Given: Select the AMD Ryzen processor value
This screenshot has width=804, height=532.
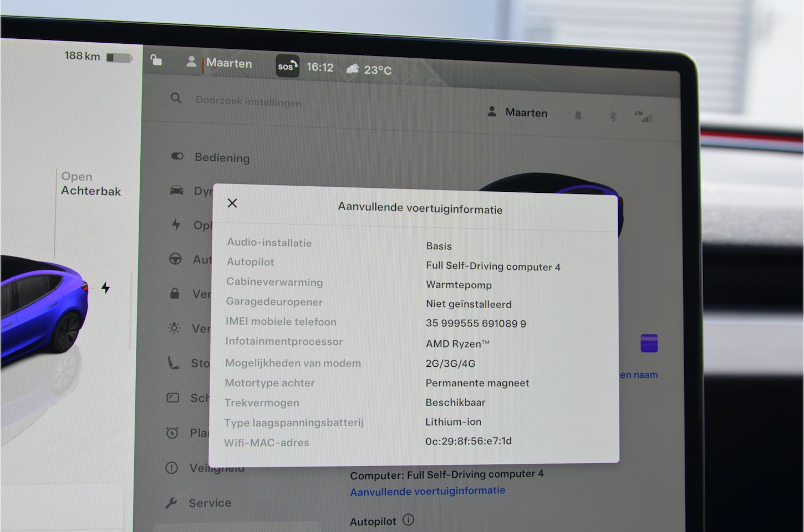Looking at the screenshot, I should click(457, 344).
